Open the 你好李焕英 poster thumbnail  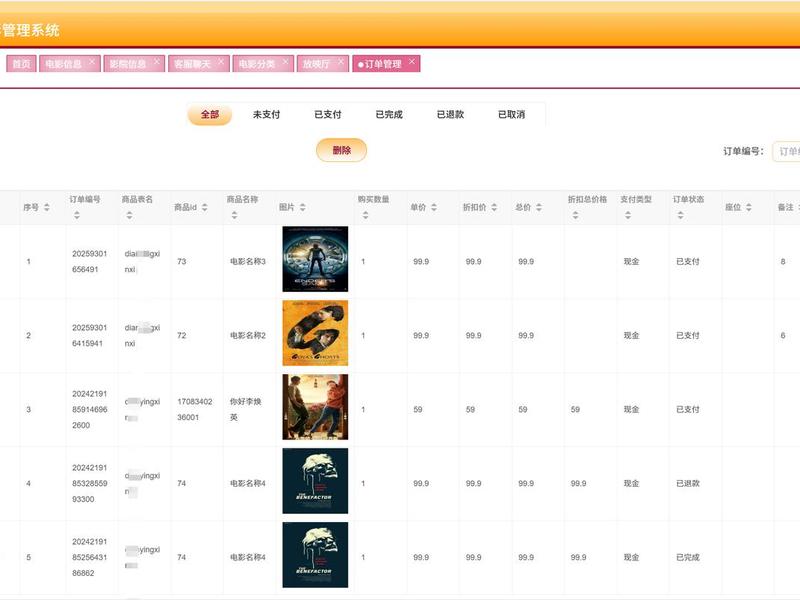pyautogui.click(x=315, y=407)
